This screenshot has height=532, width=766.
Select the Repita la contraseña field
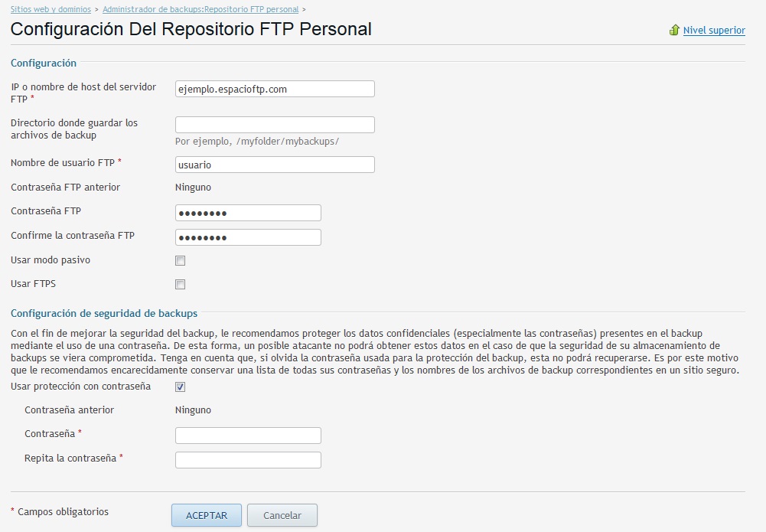(x=248, y=460)
